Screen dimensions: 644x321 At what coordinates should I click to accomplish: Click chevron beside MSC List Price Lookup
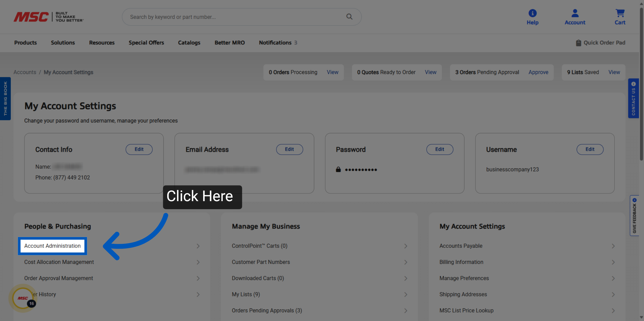point(613,310)
